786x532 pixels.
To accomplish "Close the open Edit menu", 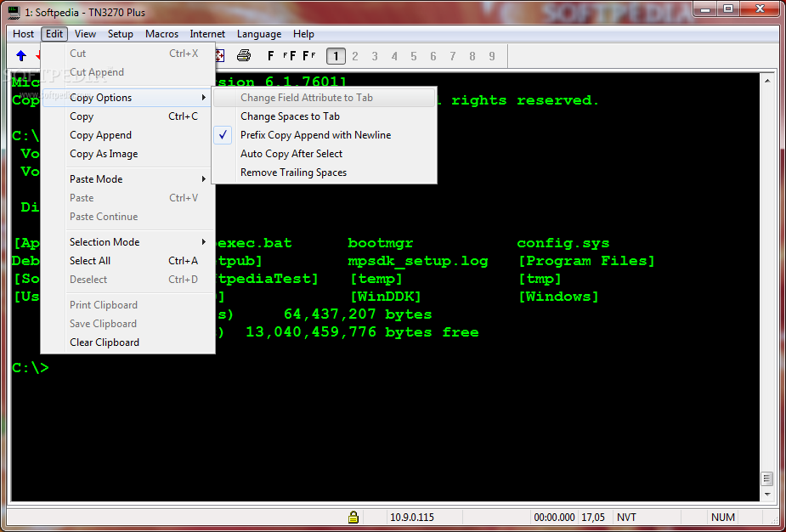I will pos(54,34).
